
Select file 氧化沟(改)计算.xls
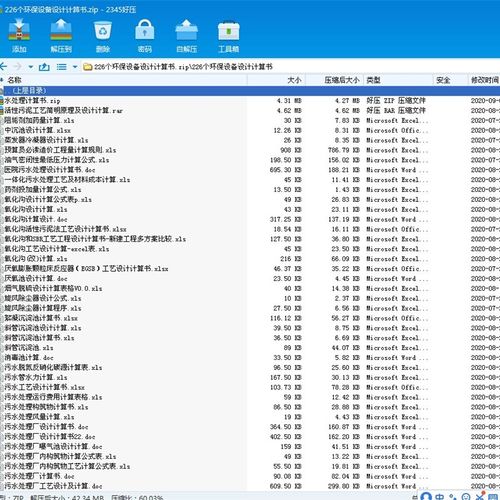pos(36,259)
